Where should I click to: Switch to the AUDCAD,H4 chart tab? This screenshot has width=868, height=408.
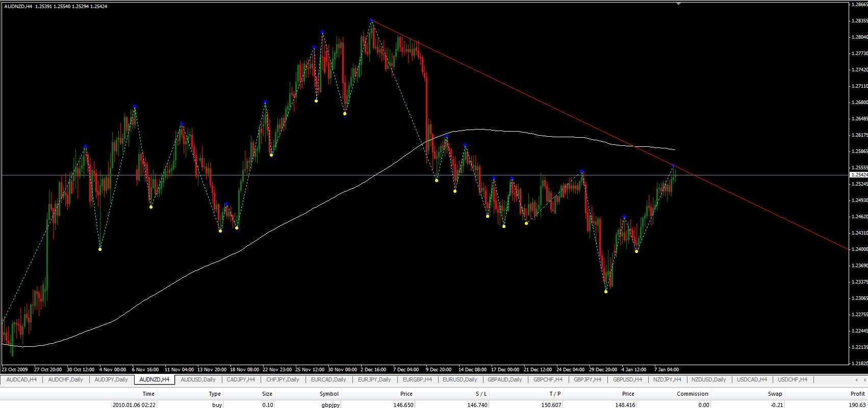(x=21, y=379)
